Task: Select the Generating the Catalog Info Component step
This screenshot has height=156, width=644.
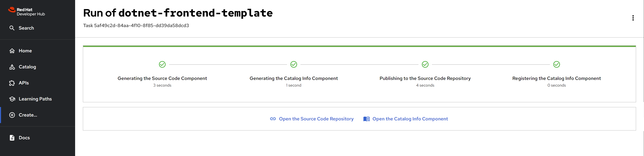Action: pos(294,78)
